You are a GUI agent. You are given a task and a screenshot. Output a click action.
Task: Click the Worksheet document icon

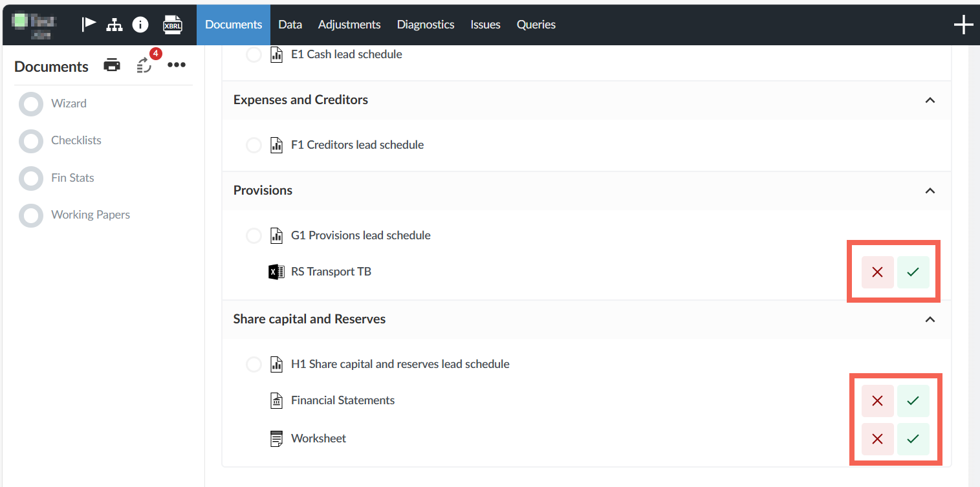(x=276, y=439)
